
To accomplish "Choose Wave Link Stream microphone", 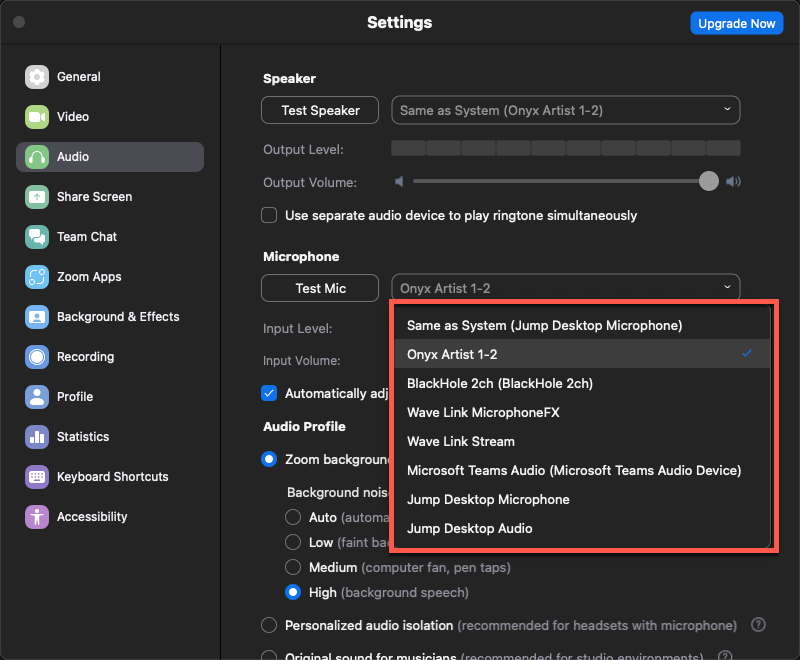I will pos(582,441).
